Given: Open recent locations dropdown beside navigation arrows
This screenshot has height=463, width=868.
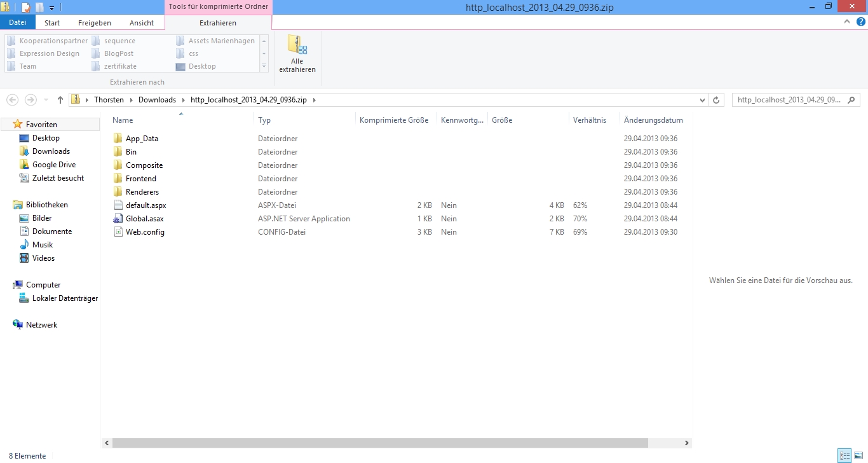Looking at the screenshot, I should tap(46, 100).
